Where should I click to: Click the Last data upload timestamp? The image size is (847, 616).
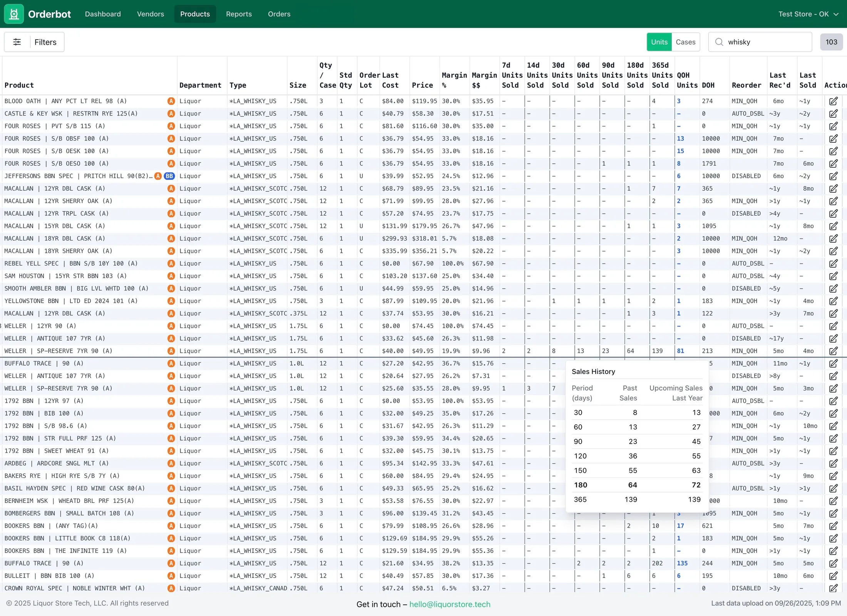(776, 603)
